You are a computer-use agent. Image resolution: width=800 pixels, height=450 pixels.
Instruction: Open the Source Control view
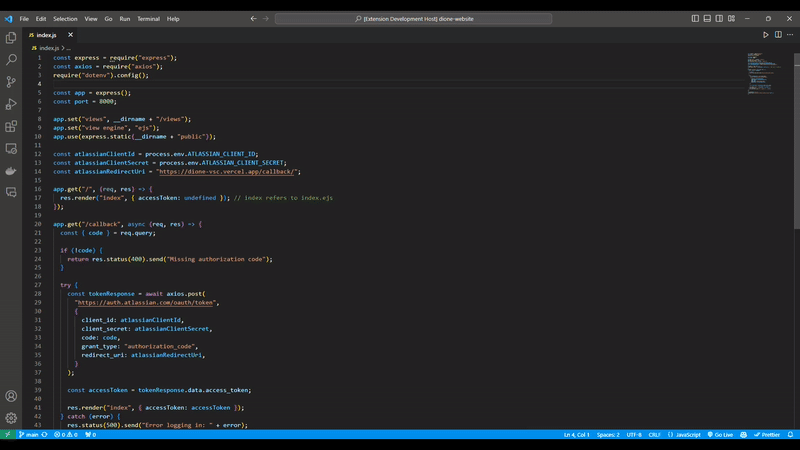tap(11, 82)
